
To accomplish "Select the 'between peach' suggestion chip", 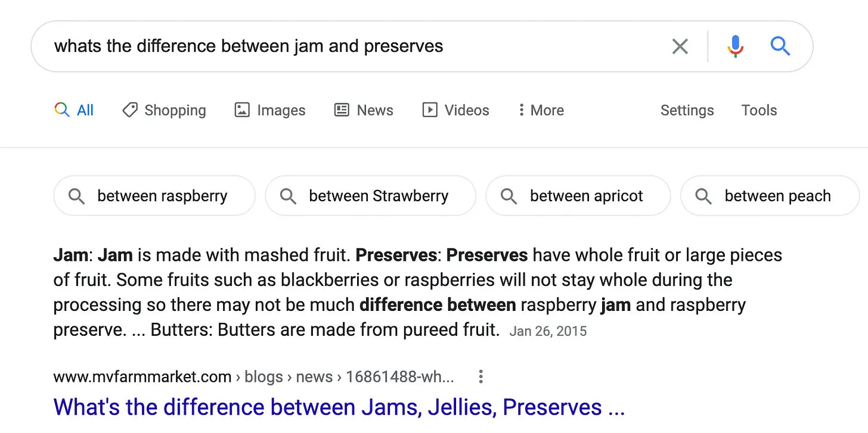I will (x=770, y=195).
